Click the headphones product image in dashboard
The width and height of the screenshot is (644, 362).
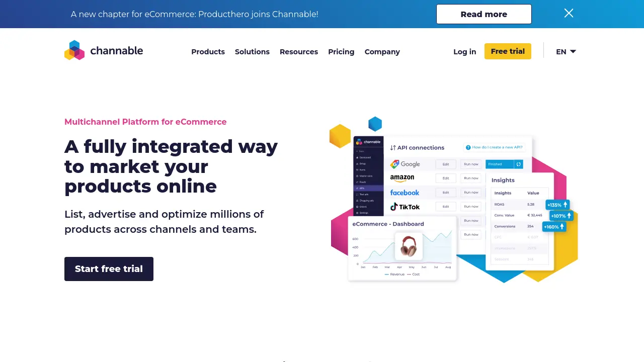click(409, 246)
